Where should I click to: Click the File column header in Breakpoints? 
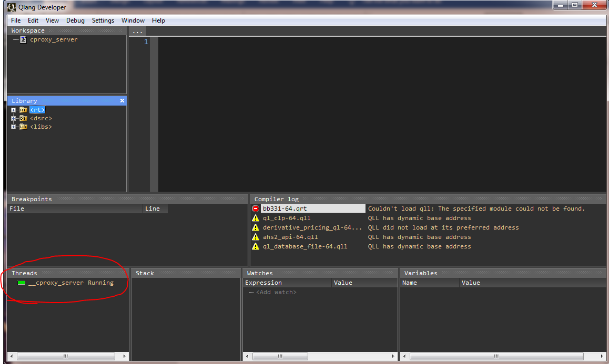coord(75,209)
